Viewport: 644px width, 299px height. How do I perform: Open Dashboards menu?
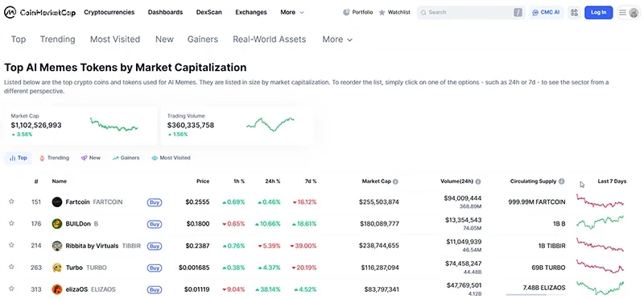[x=165, y=12]
